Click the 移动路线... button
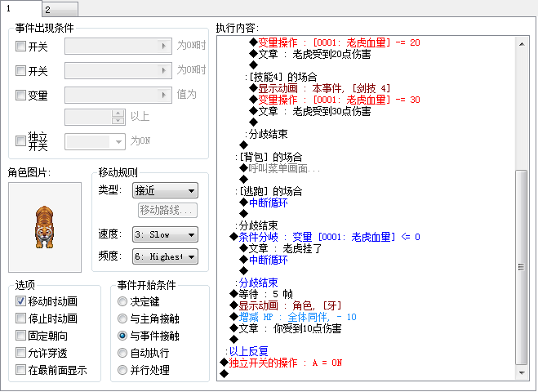538x392 pixels. 167,210
